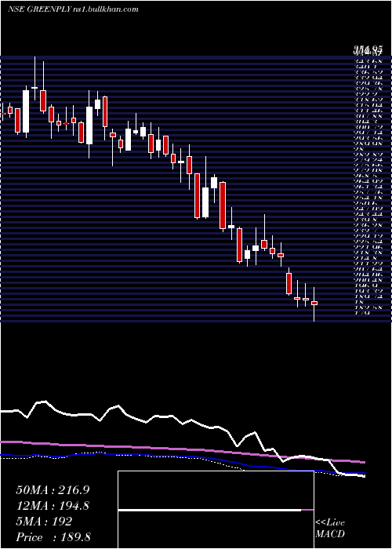The image size is (392, 549).
Task: Click the 50MA : 216.9 label
Action: coord(53,490)
